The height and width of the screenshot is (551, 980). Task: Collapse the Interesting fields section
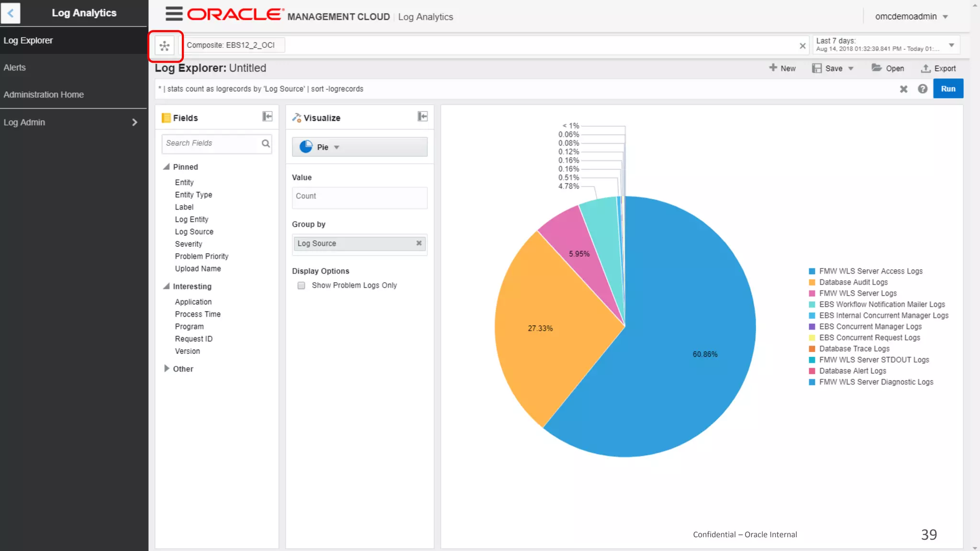click(x=167, y=286)
